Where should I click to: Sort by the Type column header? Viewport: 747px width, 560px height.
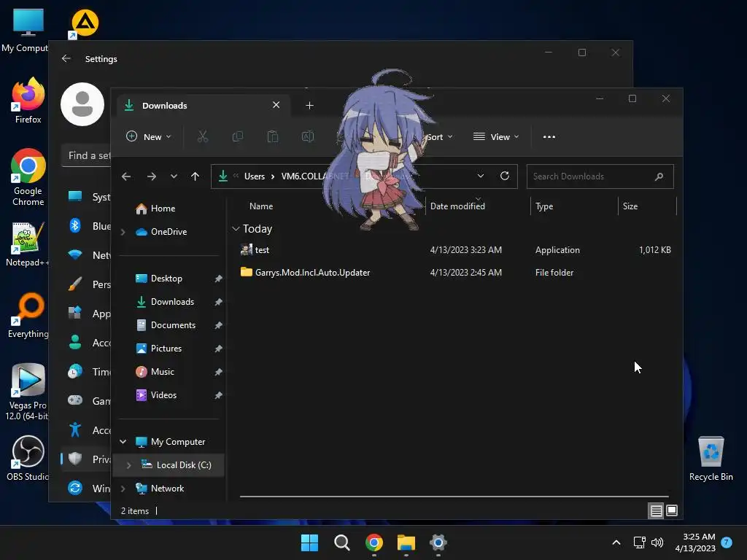point(544,206)
